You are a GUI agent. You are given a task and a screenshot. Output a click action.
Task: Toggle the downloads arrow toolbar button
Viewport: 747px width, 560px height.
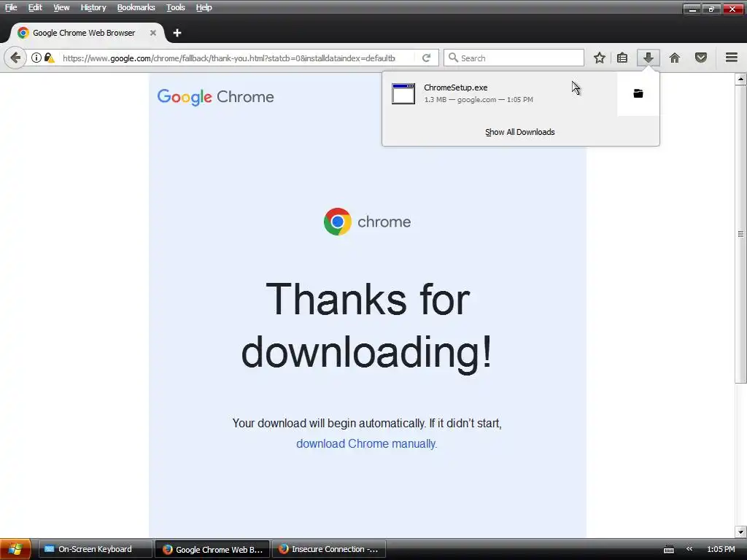(x=648, y=58)
